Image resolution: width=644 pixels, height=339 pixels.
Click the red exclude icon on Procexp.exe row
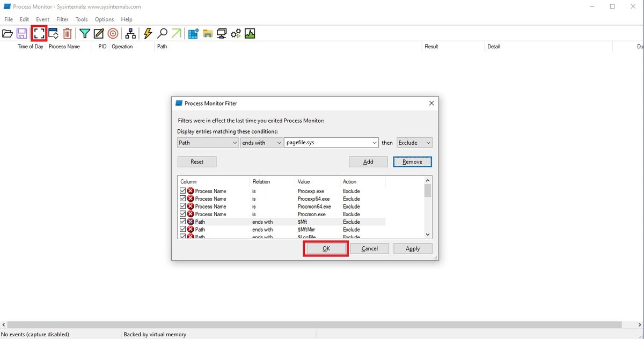[x=191, y=191]
